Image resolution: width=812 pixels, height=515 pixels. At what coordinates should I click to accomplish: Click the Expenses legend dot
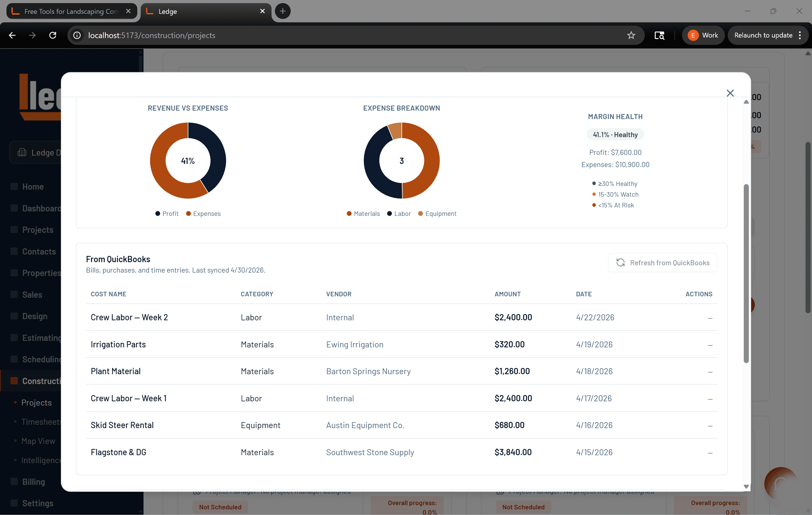(189, 214)
